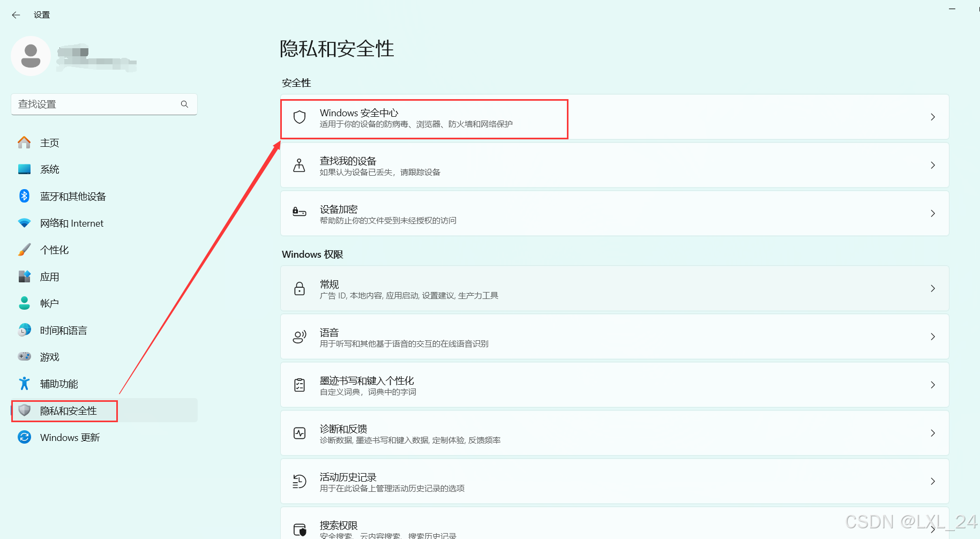
Task: Click the Wi-Fi network icon
Action: coord(24,223)
